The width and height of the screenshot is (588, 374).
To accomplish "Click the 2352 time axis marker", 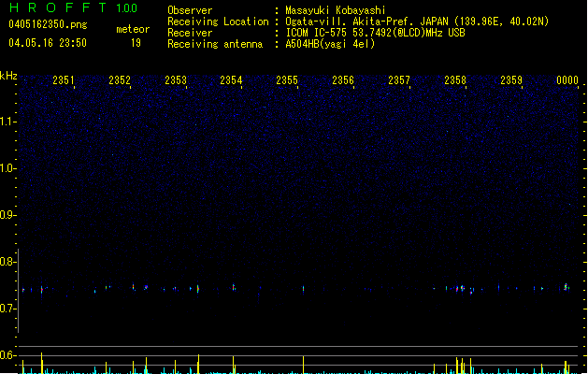I will tap(120, 80).
